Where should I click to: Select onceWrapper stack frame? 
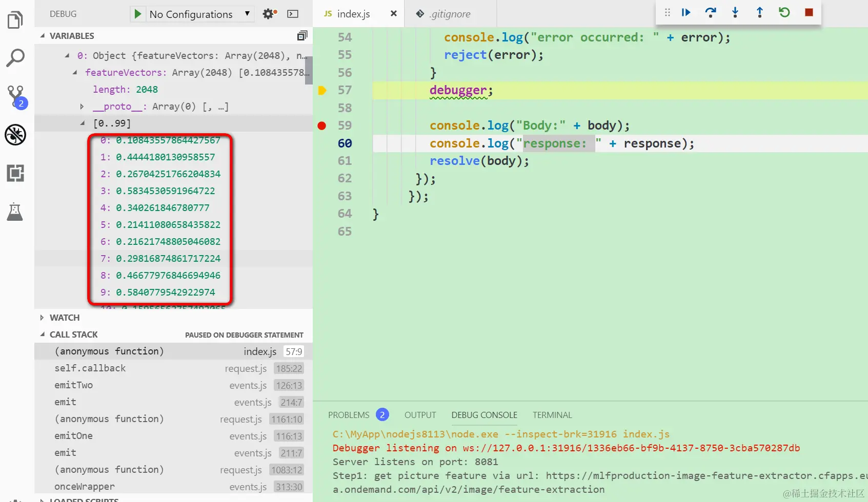173,487
